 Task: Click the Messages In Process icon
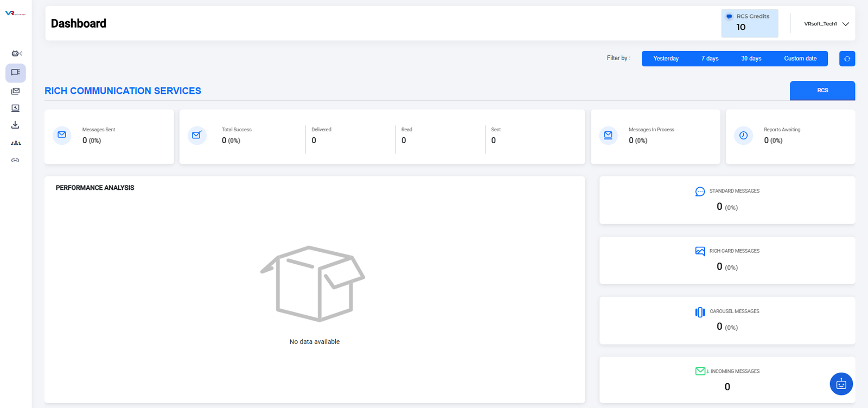[608, 135]
